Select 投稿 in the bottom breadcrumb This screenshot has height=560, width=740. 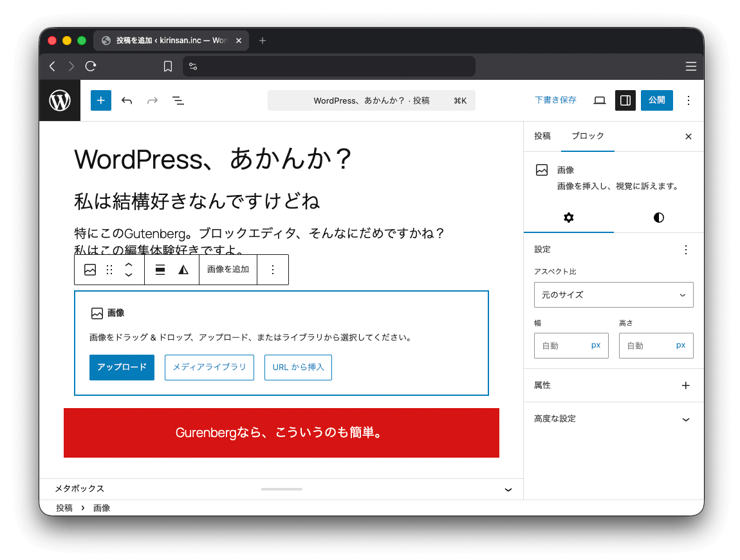point(64,508)
